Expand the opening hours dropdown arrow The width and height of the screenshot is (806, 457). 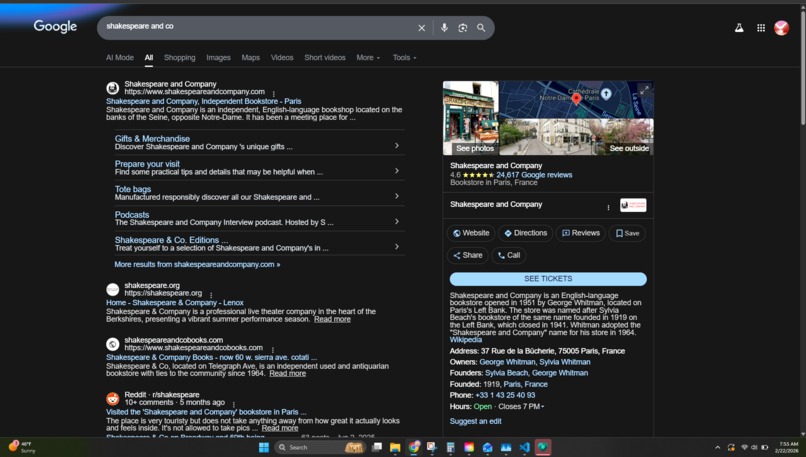point(543,407)
